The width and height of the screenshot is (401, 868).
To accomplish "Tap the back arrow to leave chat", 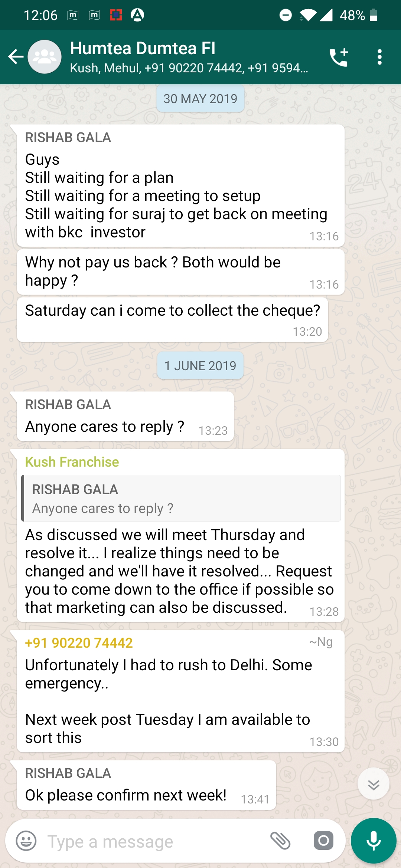I will (16, 57).
